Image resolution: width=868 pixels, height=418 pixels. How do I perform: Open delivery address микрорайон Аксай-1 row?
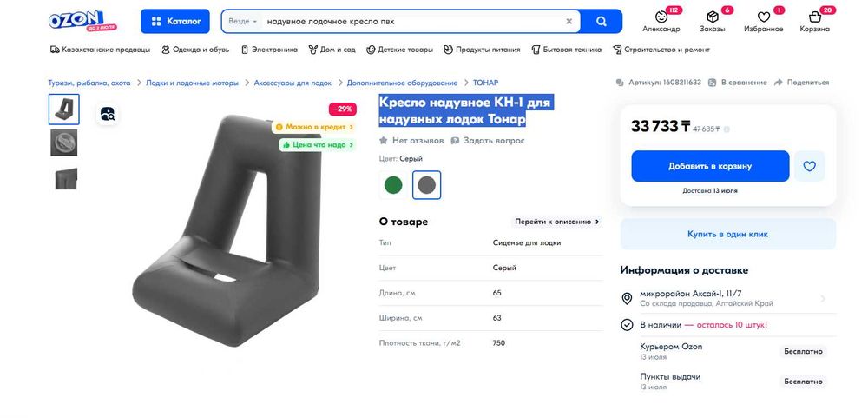click(728, 298)
